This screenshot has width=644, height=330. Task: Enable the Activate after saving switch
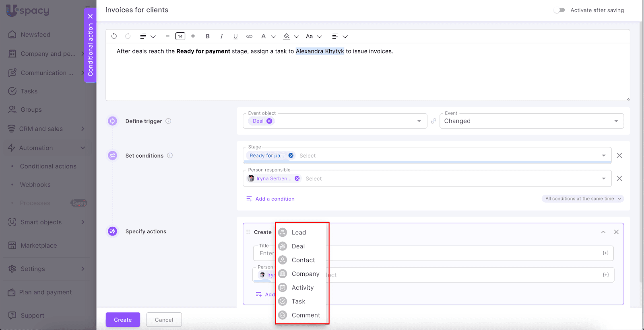pyautogui.click(x=559, y=10)
